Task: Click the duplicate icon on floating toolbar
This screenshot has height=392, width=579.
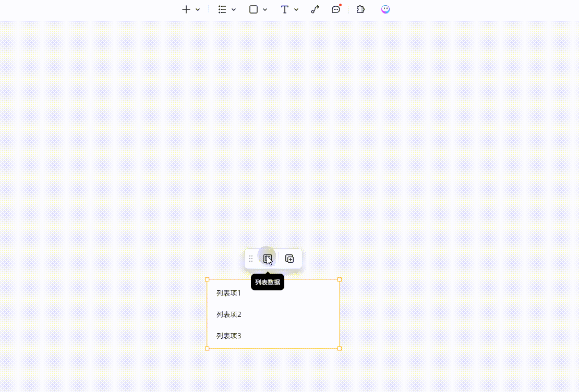Action: [289, 258]
